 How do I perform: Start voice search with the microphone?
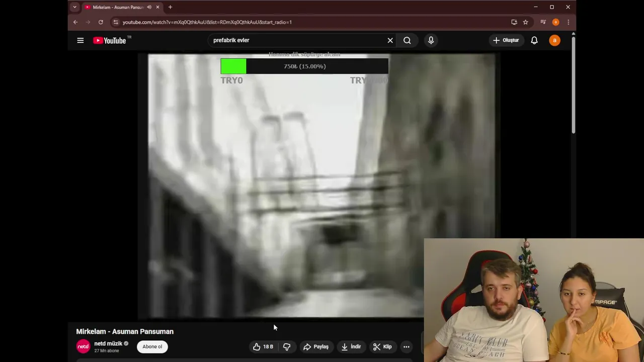click(x=431, y=40)
